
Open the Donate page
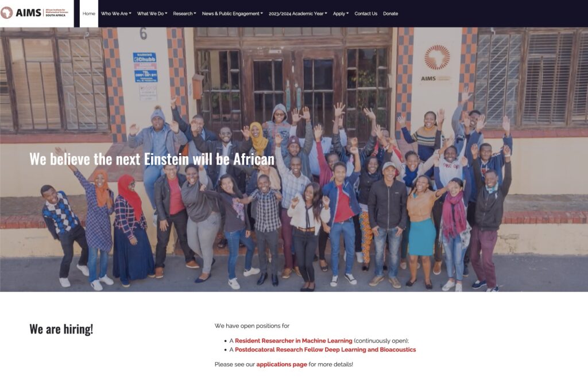[390, 14]
